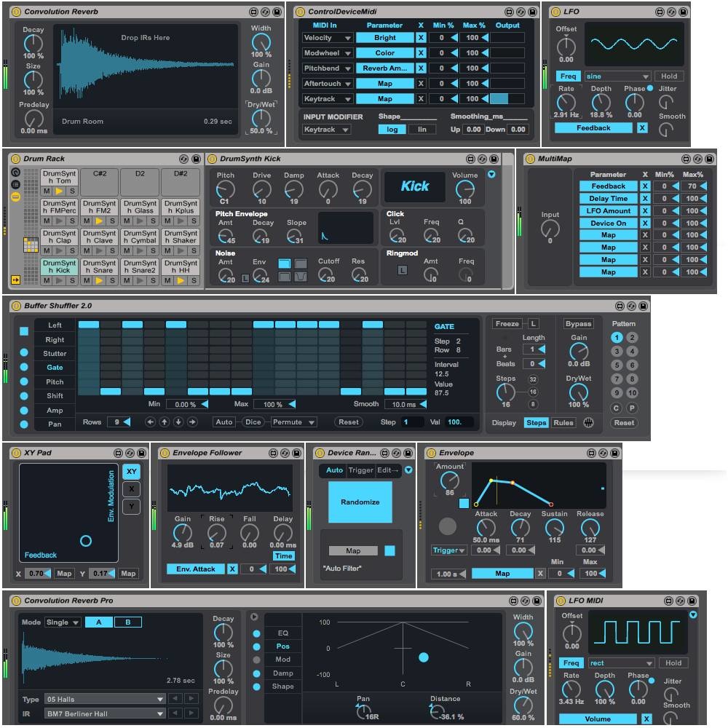Click the auto-select icon in Drum Rack sidebar
Viewport: 728px width, 728px height.
pos(16,171)
